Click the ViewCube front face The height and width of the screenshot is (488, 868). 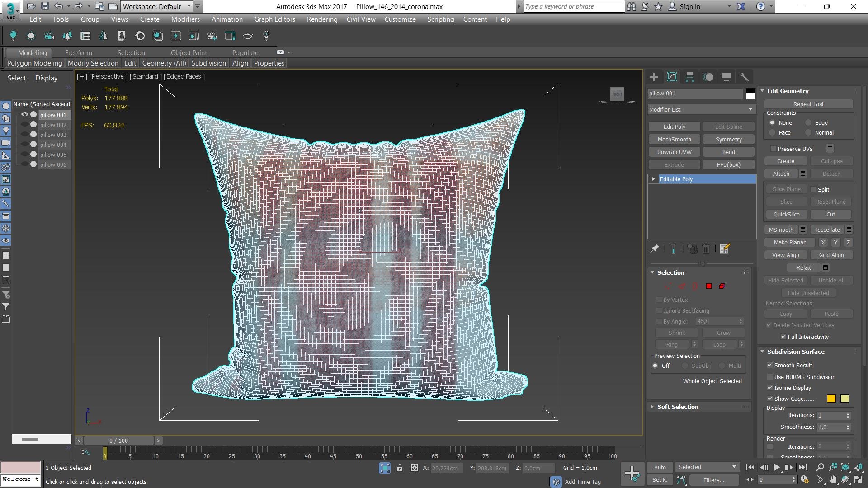[x=617, y=94]
